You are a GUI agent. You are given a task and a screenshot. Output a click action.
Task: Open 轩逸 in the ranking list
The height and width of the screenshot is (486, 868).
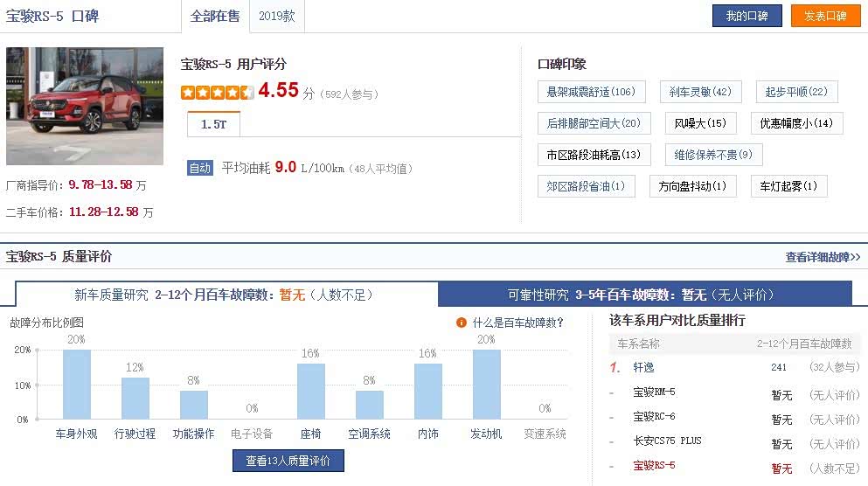(x=644, y=367)
